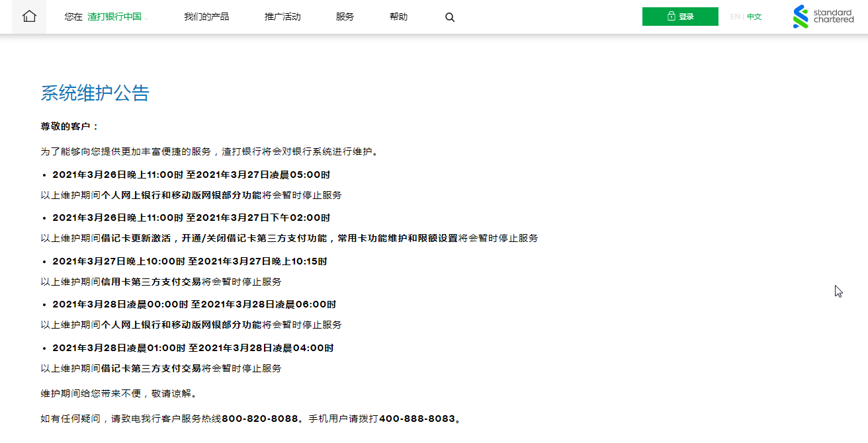The image size is (868, 443).
Task: Open the search magnifier icon
Action: 450,17
